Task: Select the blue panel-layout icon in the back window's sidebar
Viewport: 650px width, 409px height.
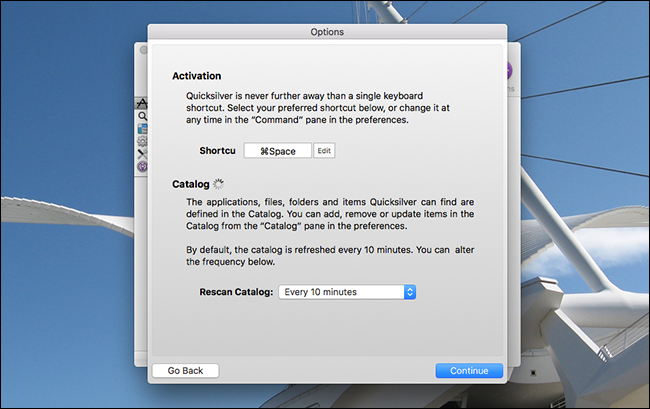Action: (142, 128)
